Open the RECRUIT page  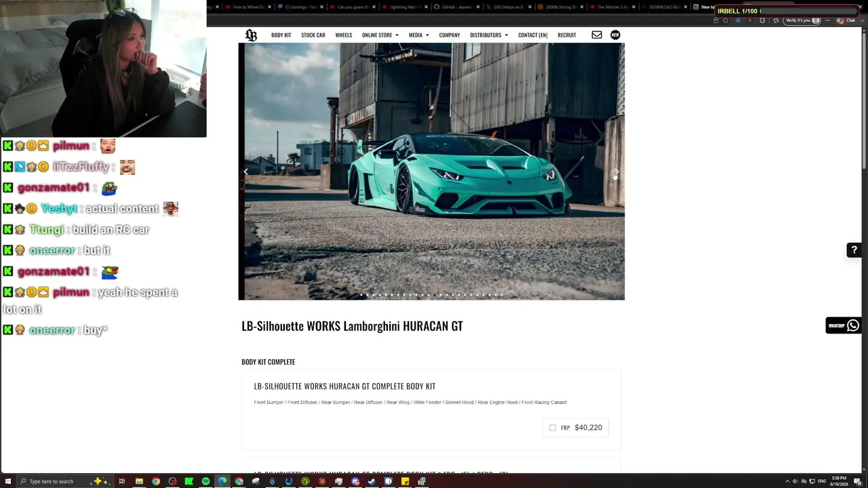pos(566,35)
